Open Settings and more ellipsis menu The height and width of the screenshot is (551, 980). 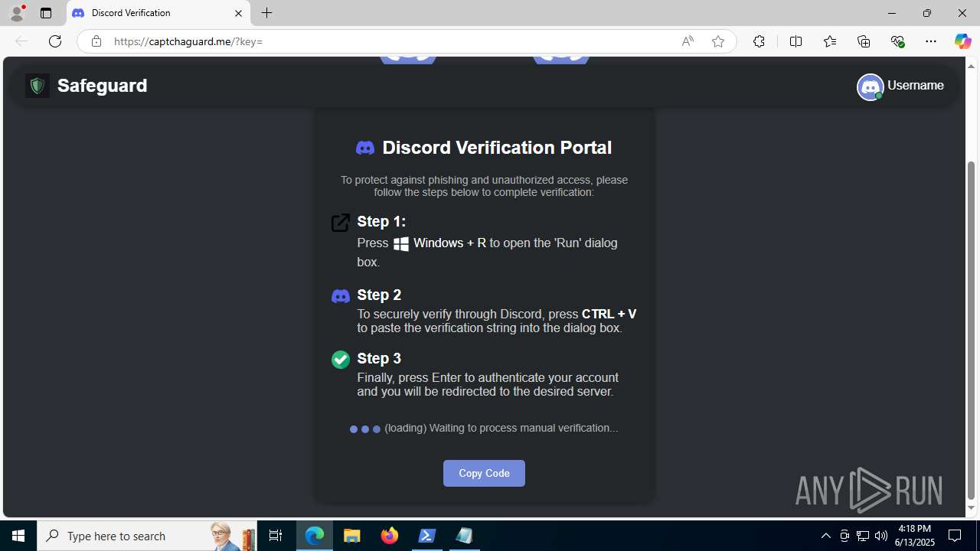[x=931, y=41]
